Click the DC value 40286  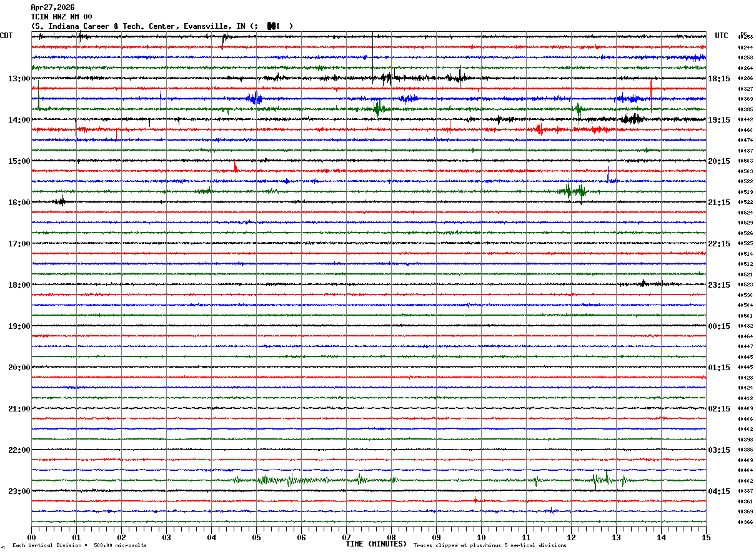(x=745, y=79)
